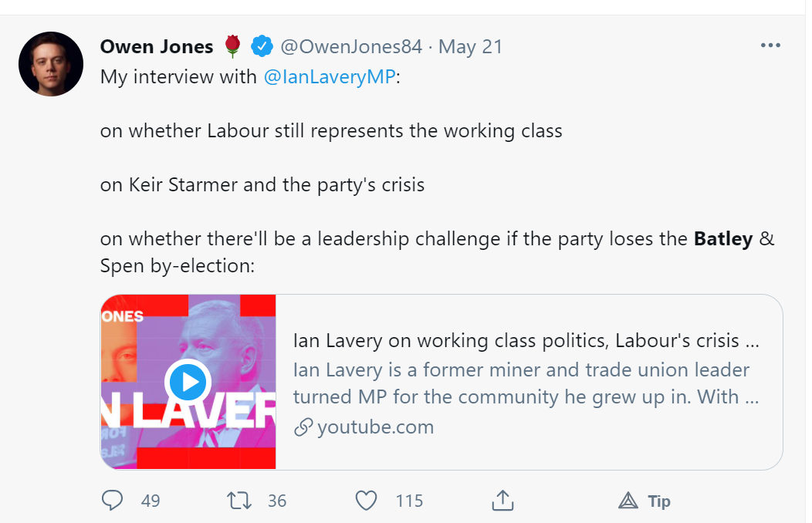Image resolution: width=812 pixels, height=523 pixels.
Task: Open the @IanLaveryMP mention link
Action: click(329, 79)
